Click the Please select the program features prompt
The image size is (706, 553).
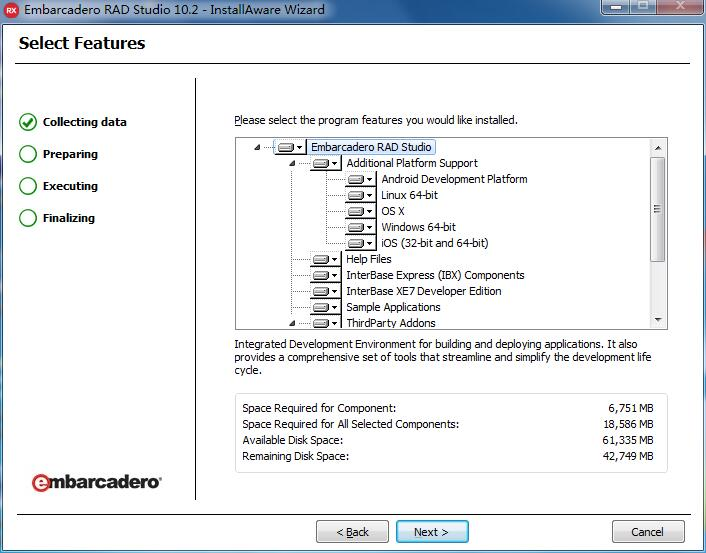pyautogui.click(x=376, y=120)
